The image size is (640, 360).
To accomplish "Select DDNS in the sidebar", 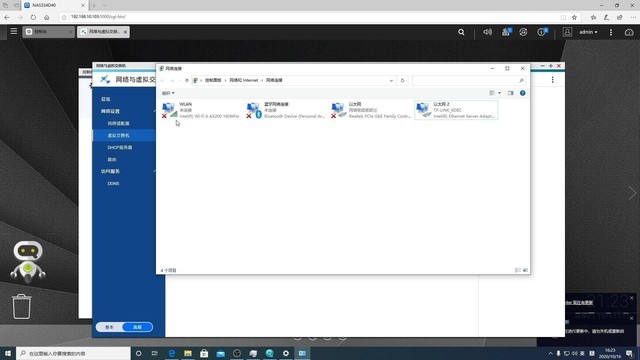I will pyautogui.click(x=113, y=184).
